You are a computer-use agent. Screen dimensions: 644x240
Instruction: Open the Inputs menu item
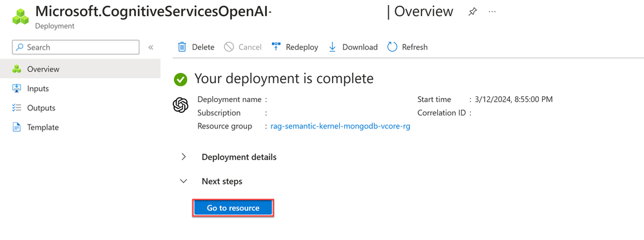[x=80, y=88]
